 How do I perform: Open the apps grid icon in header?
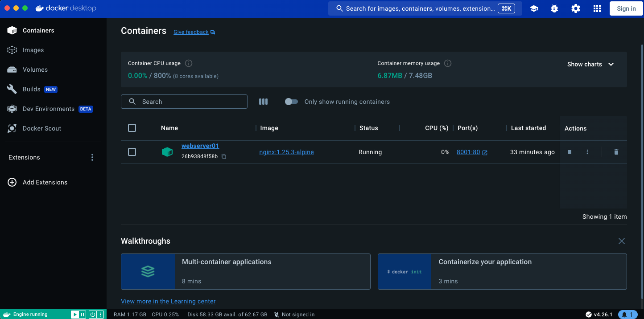[x=597, y=8]
